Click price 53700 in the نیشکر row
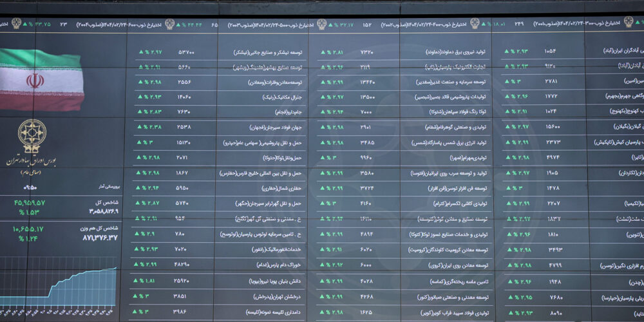 click(x=187, y=52)
